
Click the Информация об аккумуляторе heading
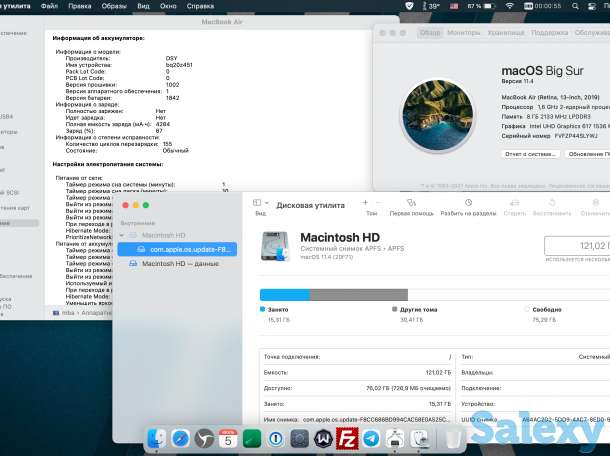pyautogui.click(x=98, y=38)
